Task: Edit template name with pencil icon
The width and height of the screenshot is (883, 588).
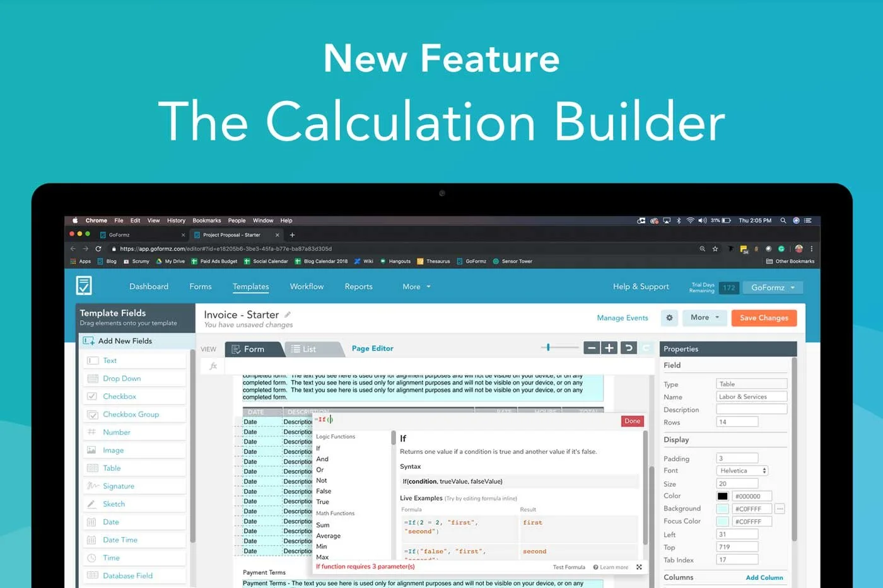Action: tap(288, 314)
